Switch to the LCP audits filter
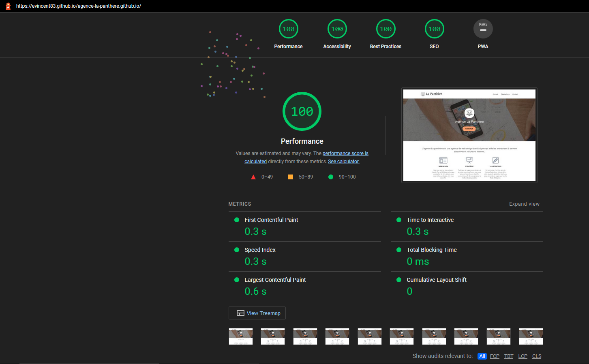 click(523, 356)
